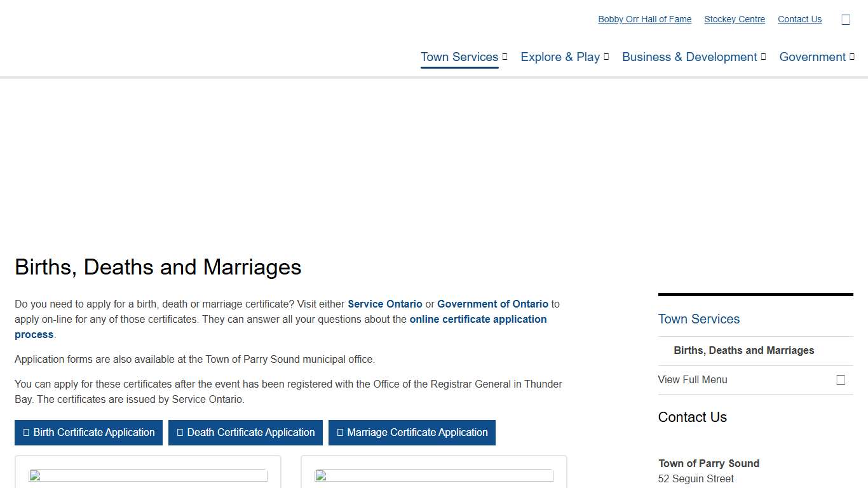This screenshot has width=868, height=488.
Task: Expand the Government dropdown chevron
Action: [851, 57]
